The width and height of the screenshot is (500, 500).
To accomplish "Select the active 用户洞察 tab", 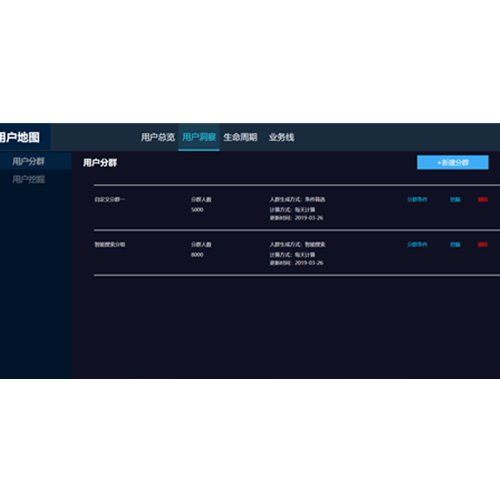I will (199, 137).
